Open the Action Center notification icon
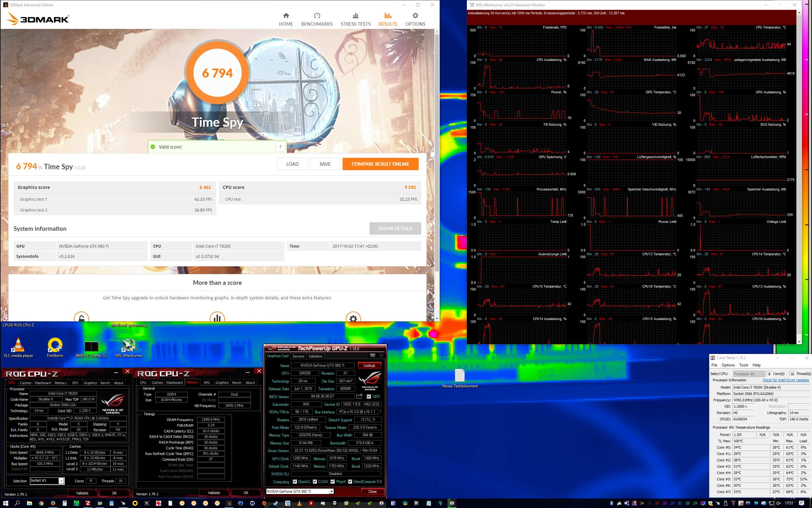The height and width of the screenshot is (508, 812). click(802, 503)
